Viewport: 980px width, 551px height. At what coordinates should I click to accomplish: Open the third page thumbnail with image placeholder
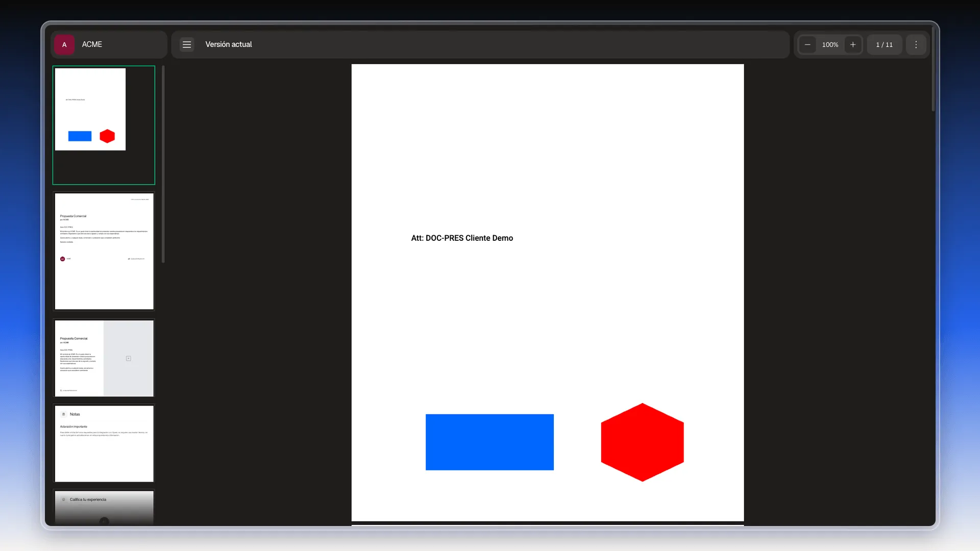pyautogui.click(x=104, y=358)
